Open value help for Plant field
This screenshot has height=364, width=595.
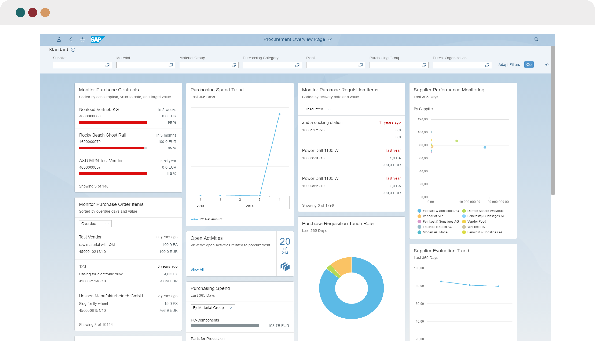[x=361, y=65]
